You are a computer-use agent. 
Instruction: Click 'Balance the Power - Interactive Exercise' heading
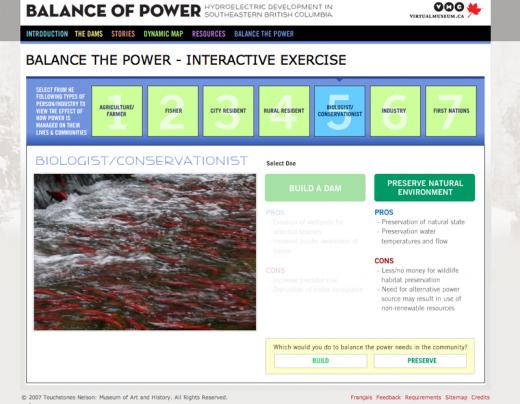[186, 60]
